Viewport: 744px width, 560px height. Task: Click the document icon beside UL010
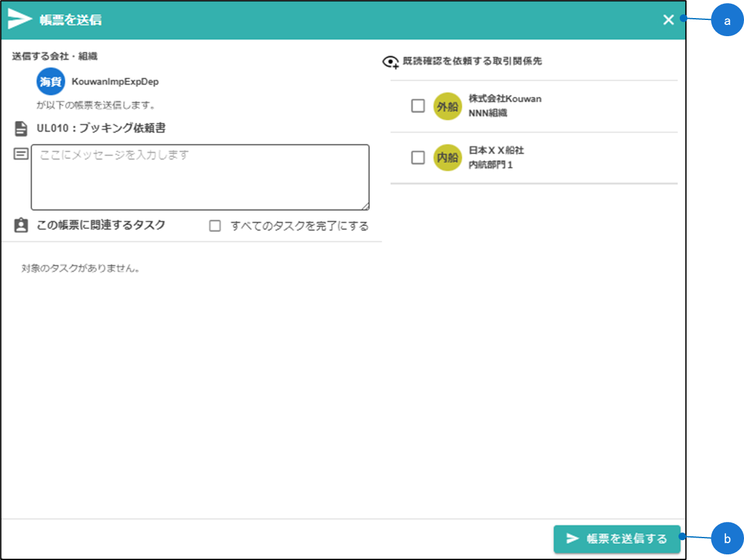[x=21, y=129]
